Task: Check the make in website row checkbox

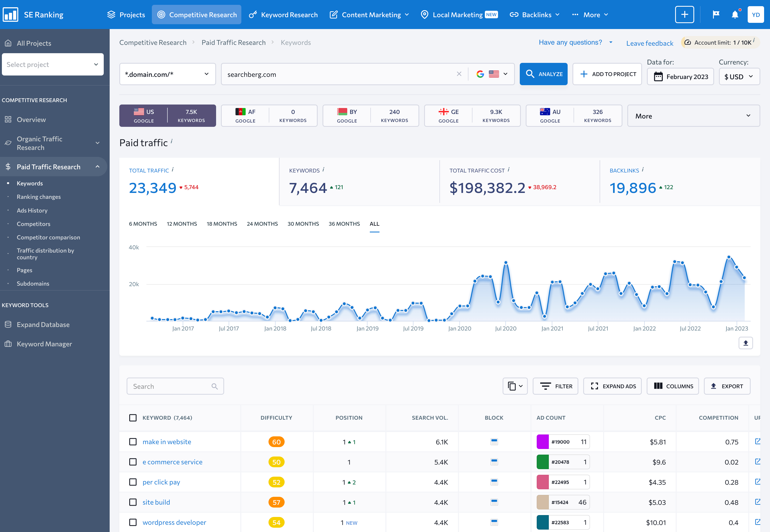Action: pyautogui.click(x=133, y=441)
